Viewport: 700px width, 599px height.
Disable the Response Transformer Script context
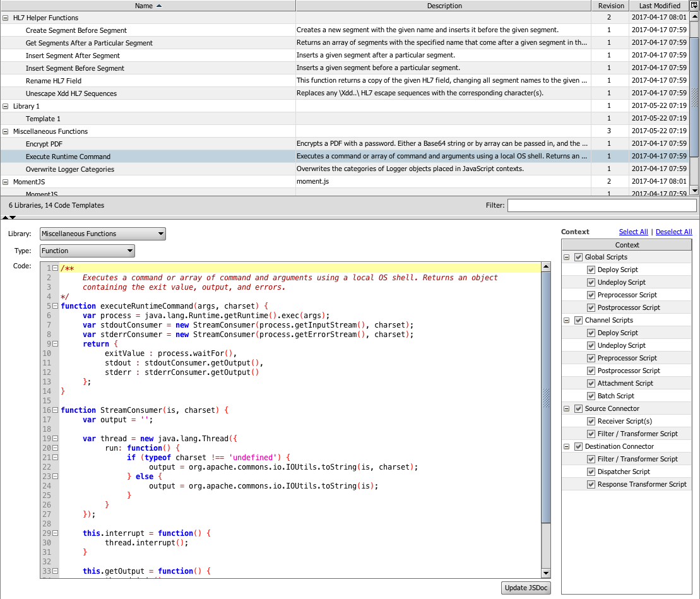591,485
